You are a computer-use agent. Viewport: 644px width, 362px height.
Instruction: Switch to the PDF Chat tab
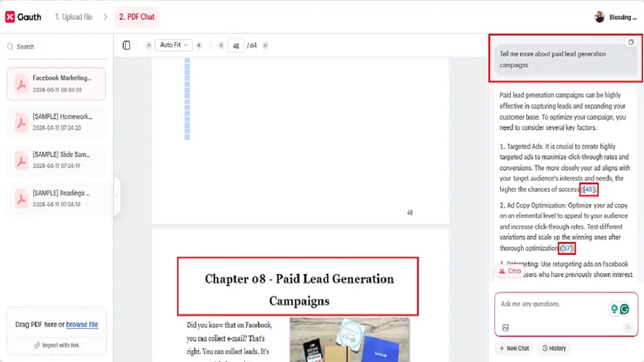click(x=136, y=17)
